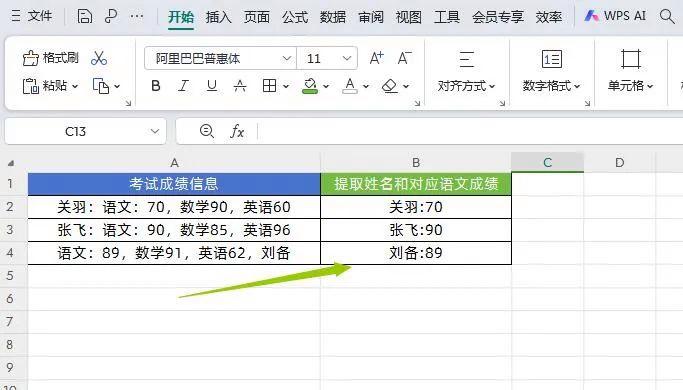This screenshot has height=390, width=683.
Task: Open the font size 11 dropdown
Action: (x=347, y=58)
